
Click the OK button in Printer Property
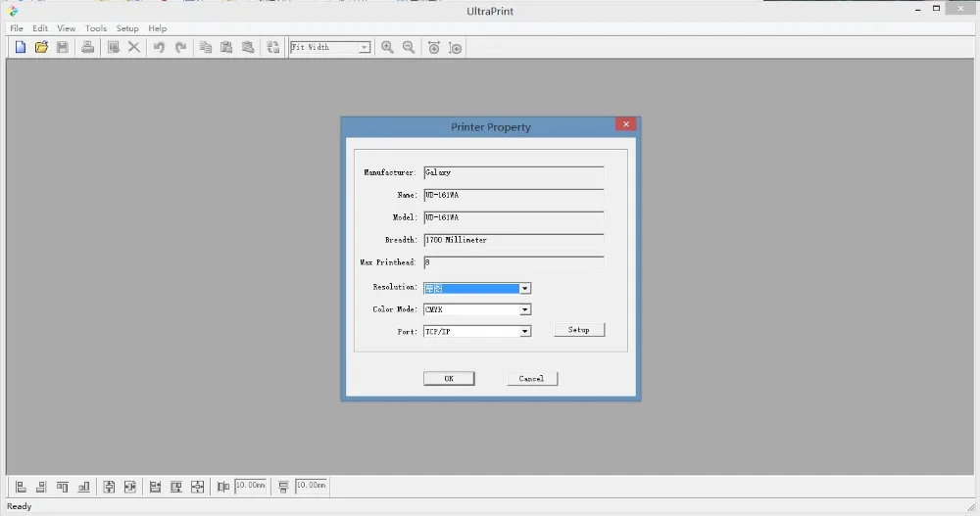click(449, 379)
